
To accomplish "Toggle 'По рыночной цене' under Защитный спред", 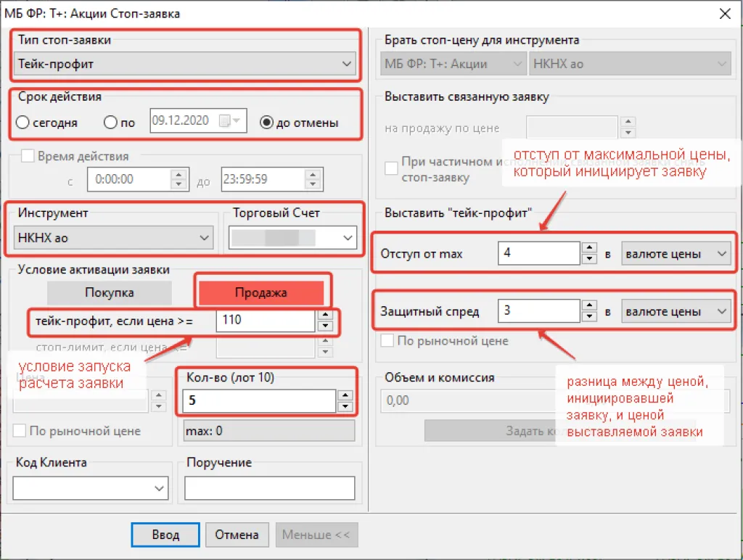I will (388, 340).
